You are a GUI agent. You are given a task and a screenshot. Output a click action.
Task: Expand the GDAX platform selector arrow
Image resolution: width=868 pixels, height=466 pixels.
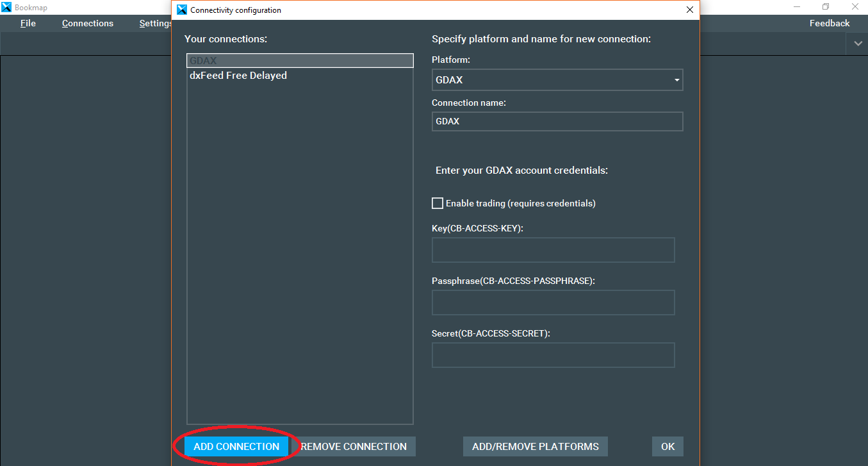pyautogui.click(x=676, y=79)
